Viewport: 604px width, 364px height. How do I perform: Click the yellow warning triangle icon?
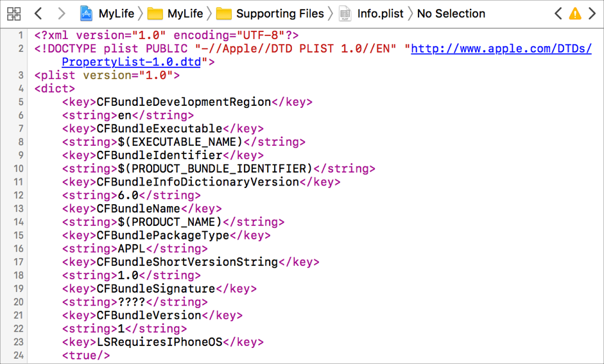575,13
